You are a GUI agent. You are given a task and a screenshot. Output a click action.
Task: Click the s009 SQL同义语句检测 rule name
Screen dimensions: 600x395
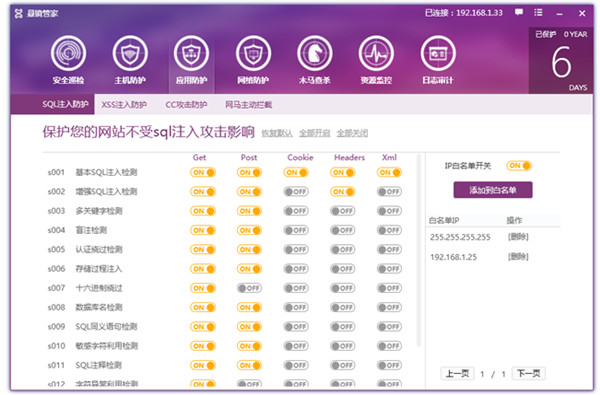106,327
